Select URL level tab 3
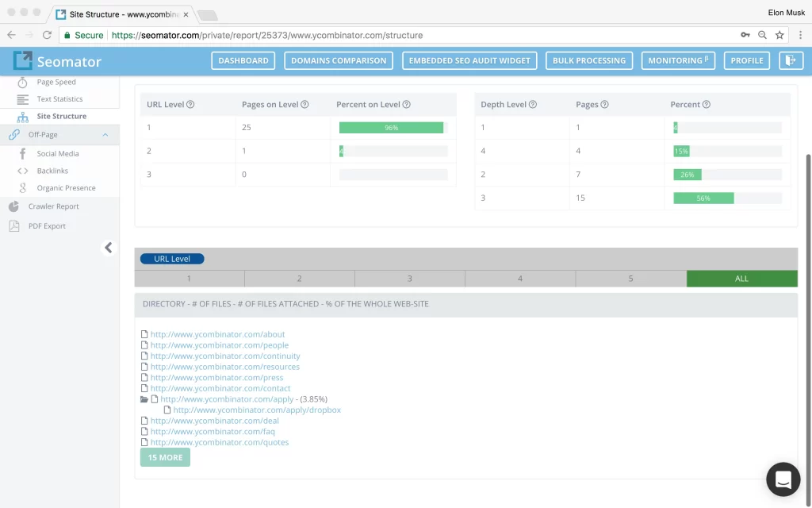812x508 pixels. click(410, 279)
